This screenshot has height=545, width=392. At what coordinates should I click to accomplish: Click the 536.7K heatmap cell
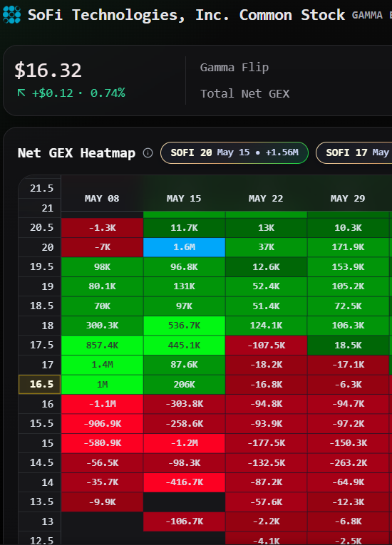pyautogui.click(x=185, y=326)
